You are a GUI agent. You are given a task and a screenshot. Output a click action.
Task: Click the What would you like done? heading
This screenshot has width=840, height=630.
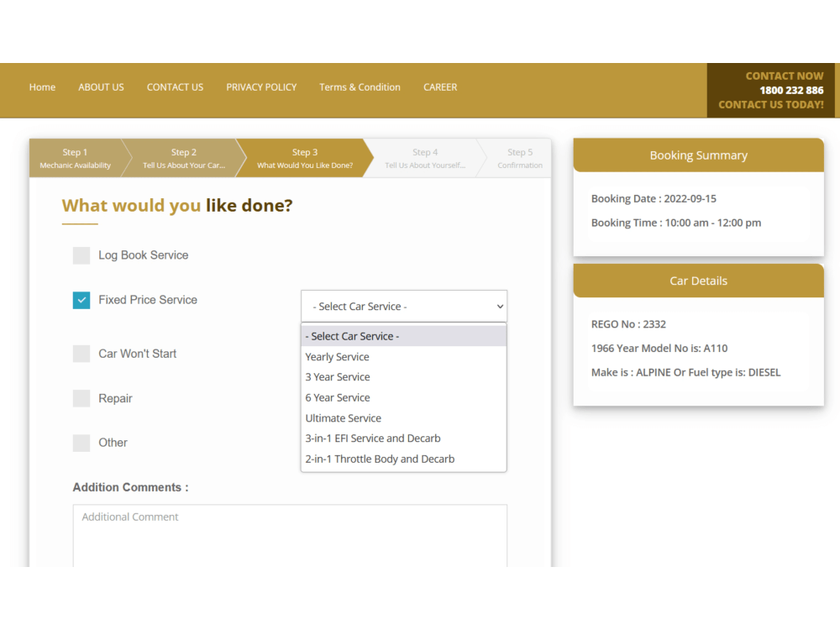(177, 206)
